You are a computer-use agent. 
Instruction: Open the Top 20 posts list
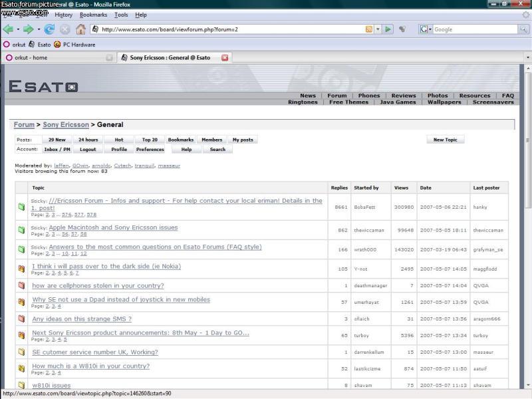[150, 140]
